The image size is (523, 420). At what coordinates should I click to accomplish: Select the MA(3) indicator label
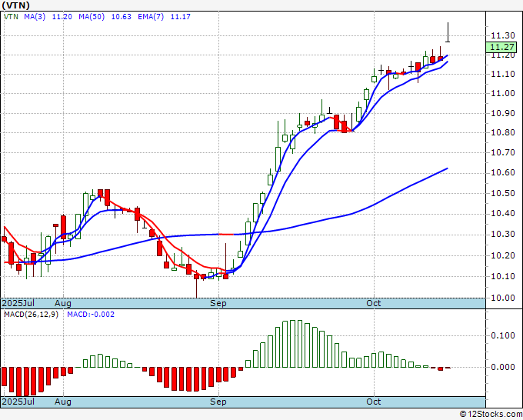coord(35,17)
